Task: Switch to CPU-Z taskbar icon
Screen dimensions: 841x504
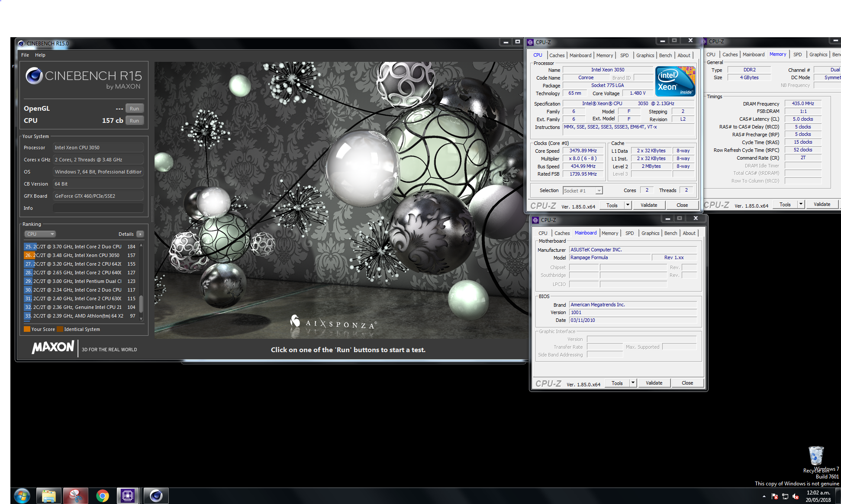Action: coord(128,496)
